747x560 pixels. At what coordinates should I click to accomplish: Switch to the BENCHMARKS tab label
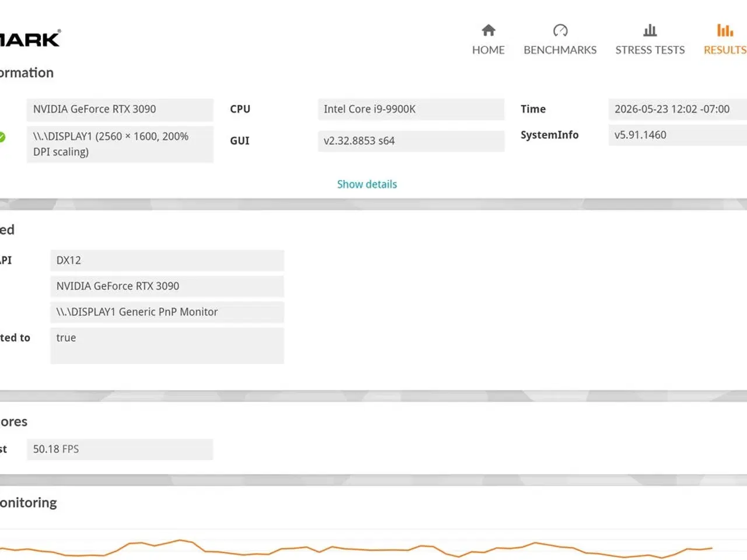click(560, 50)
